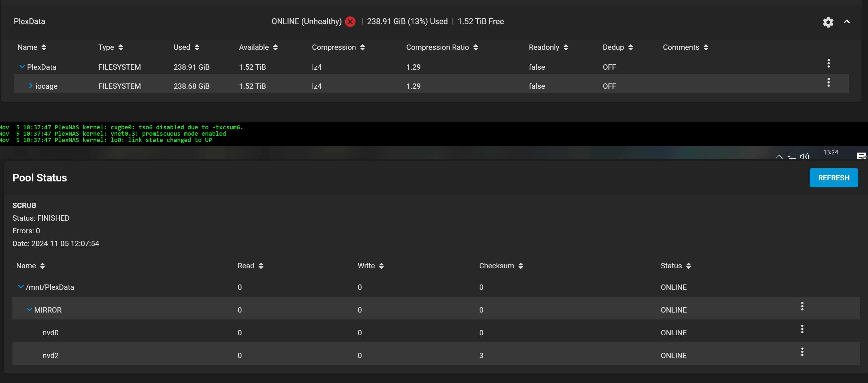Click the red unhealthy status icon
This screenshot has height=383, width=868.
tap(350, 21)
